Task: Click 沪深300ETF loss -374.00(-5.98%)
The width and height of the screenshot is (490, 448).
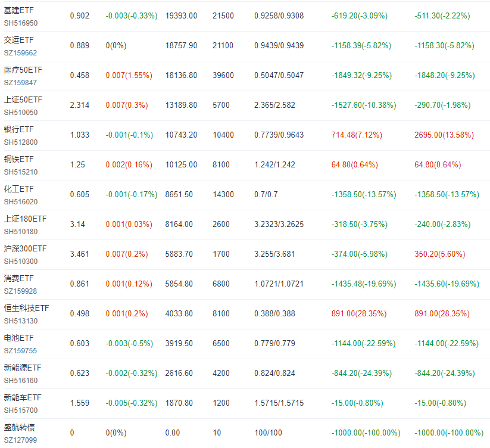Action: (360, 254)
